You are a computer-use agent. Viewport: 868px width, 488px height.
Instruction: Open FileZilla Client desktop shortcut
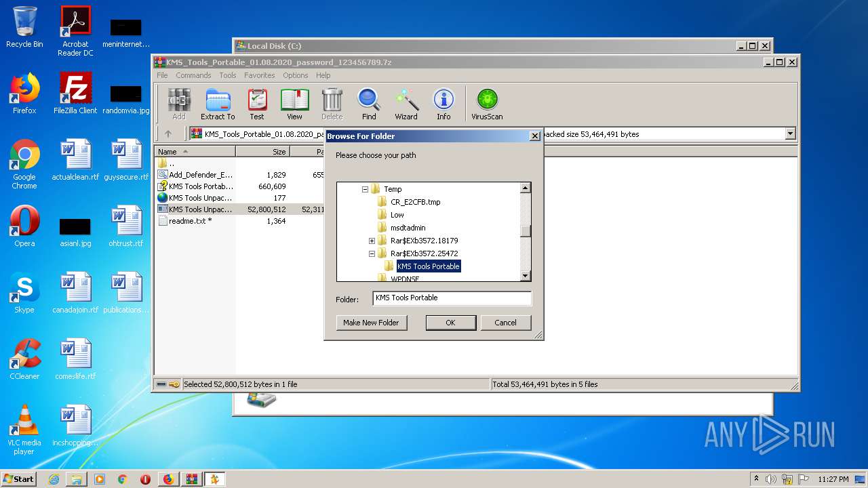75,94
